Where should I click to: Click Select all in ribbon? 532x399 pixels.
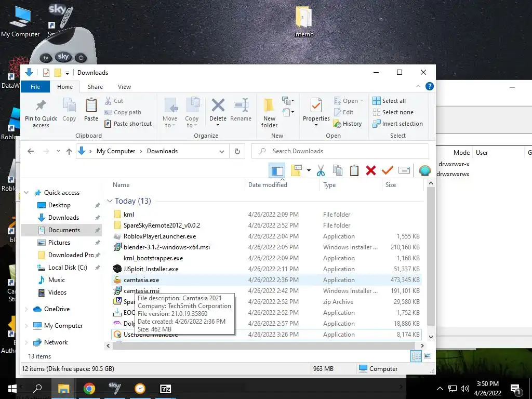click(x=389, y=101)
